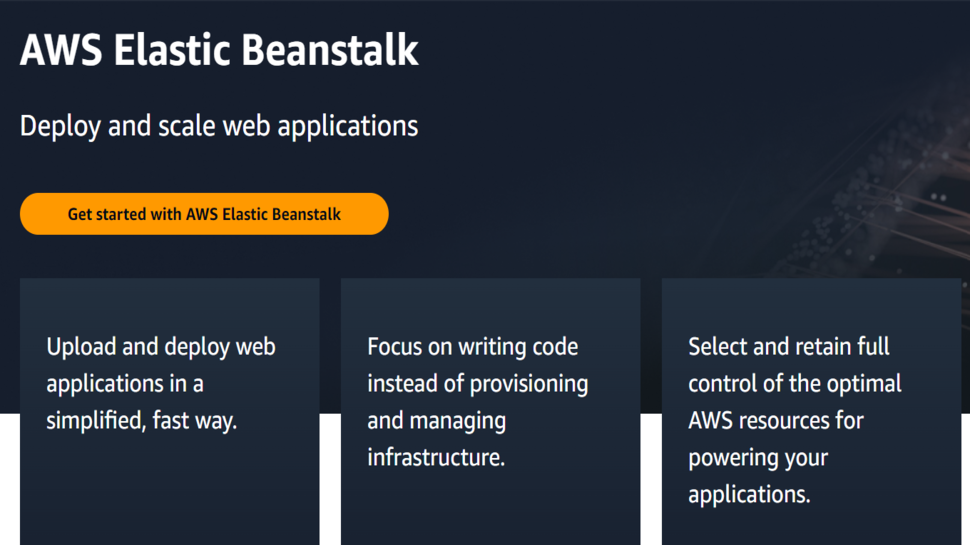The width and height of the screenshot is (970, 545).
Task: Click the text line "instead of provisioning"
Action: 477,384
